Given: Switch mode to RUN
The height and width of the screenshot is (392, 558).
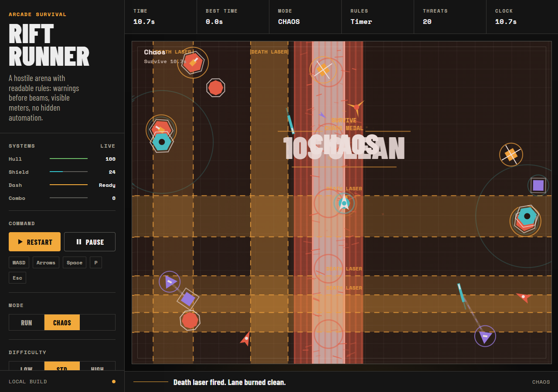Looking at the screenshot, I should click(27, 322).
